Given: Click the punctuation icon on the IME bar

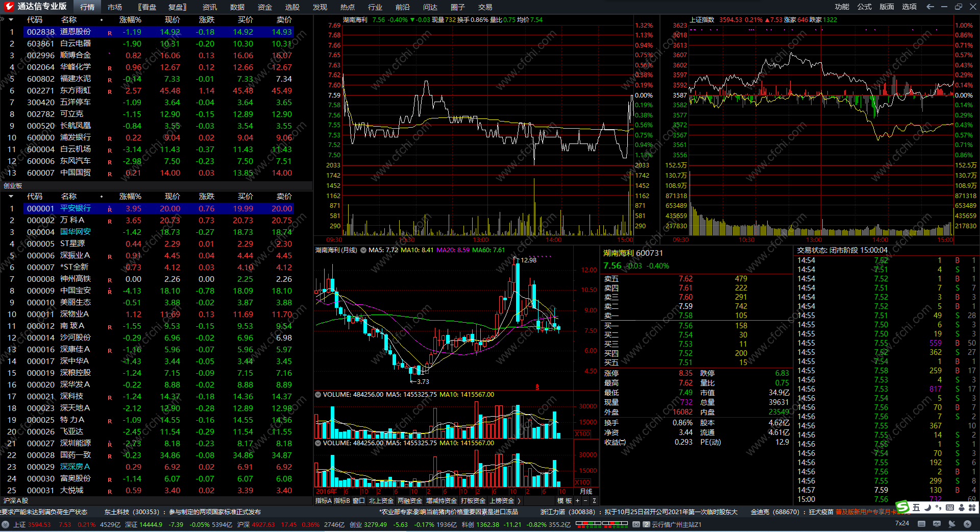Looking at the screenshot, I should (x=938, y=507).
